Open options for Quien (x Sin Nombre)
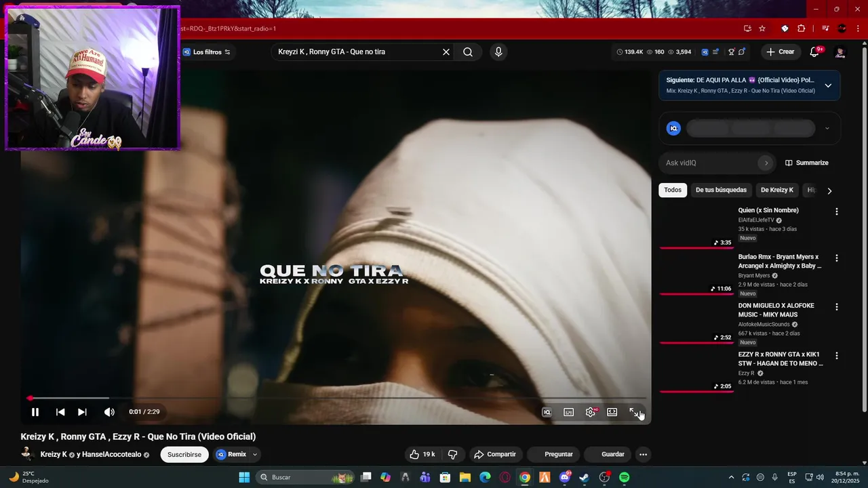Screen dimensions: 868x488 click(x=837, y=211)
